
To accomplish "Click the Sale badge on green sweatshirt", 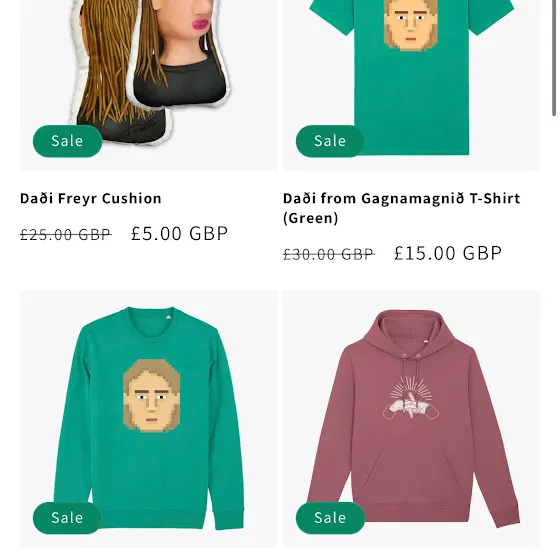I will [67, 518].
